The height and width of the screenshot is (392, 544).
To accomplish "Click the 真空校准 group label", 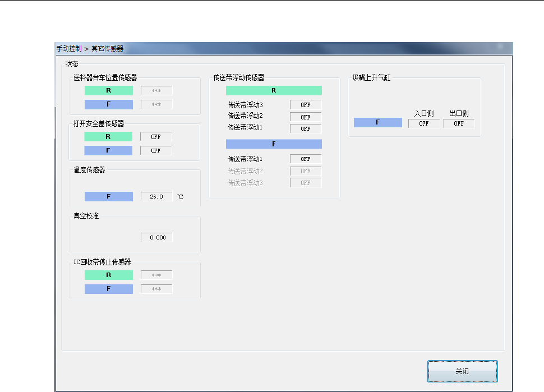I will point(86,216).
